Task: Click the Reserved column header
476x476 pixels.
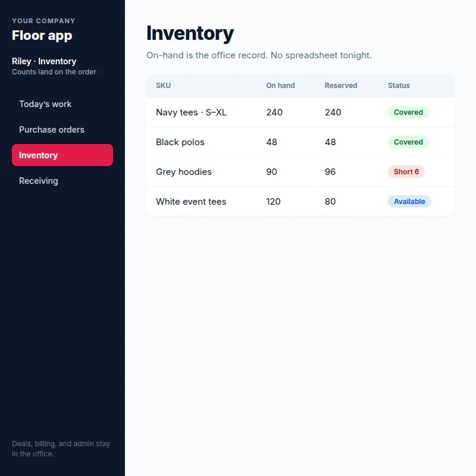Action: [x=340, y=86]
